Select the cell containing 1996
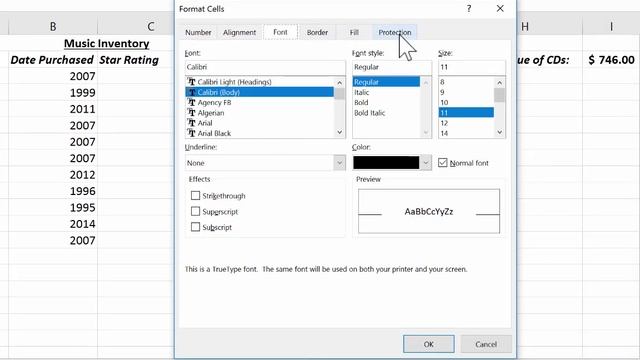 point(53,191)
